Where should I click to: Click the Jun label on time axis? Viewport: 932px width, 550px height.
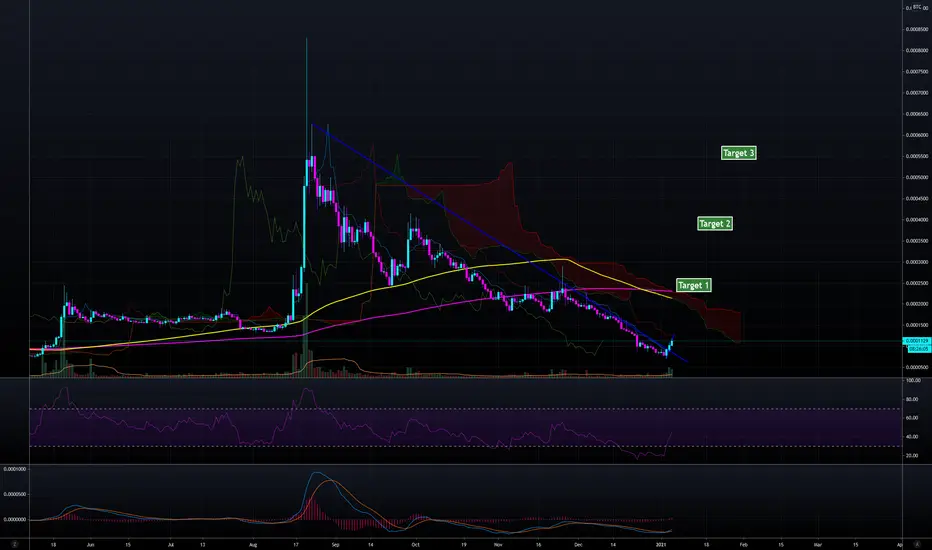(x=90, y=544)
